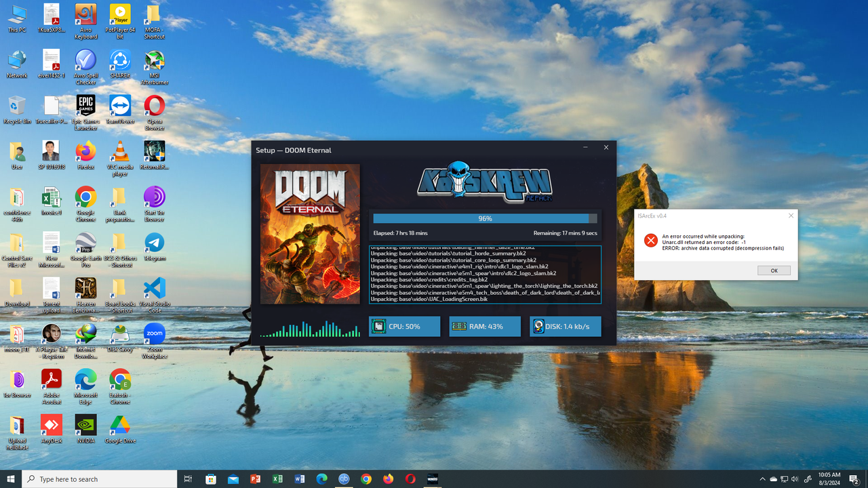This screenshot has height=488, width=868.
Task: Select the 'UAC_LoadingScreen.bik' log line
Action: (429, 299)
